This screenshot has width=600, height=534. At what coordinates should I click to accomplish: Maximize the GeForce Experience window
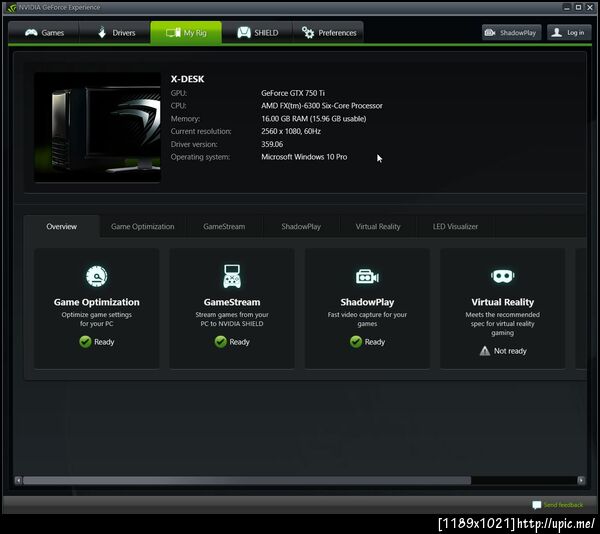coord(579,7)
